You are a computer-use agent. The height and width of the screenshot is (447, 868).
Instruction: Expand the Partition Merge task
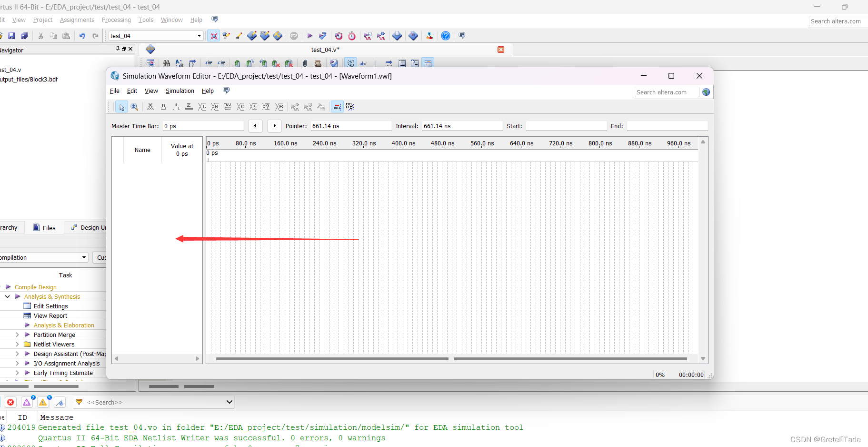point(17,335)
